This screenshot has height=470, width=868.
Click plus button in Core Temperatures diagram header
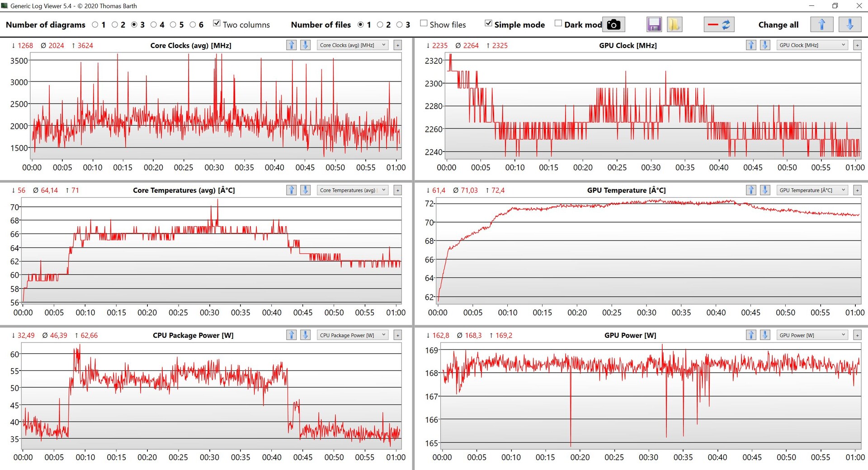[x=398, y=190]
